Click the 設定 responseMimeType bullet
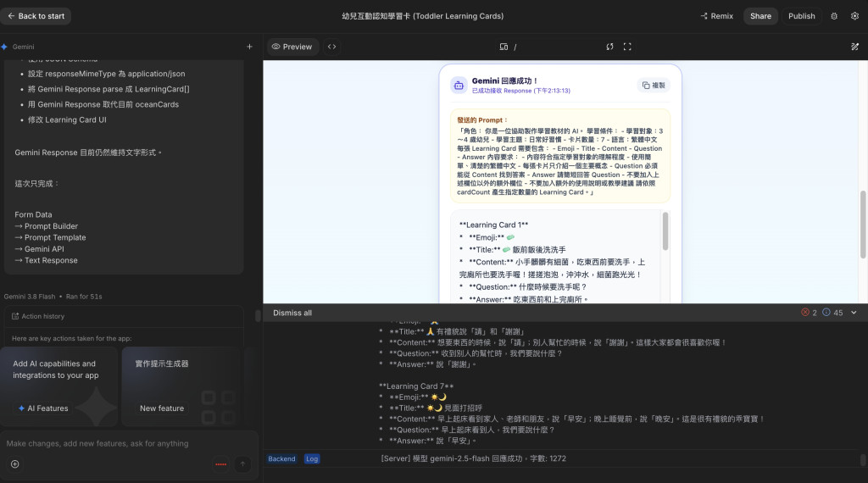Viewport: 868px width, 483px height. click(x=106, y=74)
